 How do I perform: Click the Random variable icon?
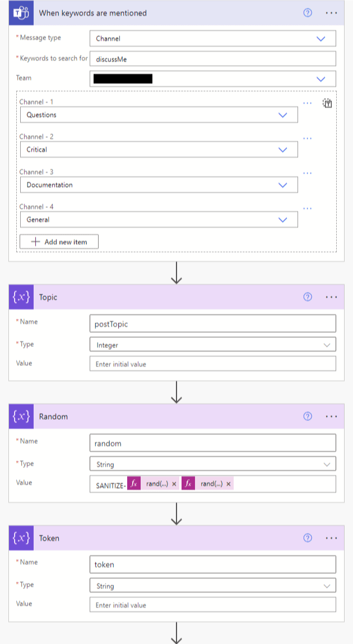[21, 416]
